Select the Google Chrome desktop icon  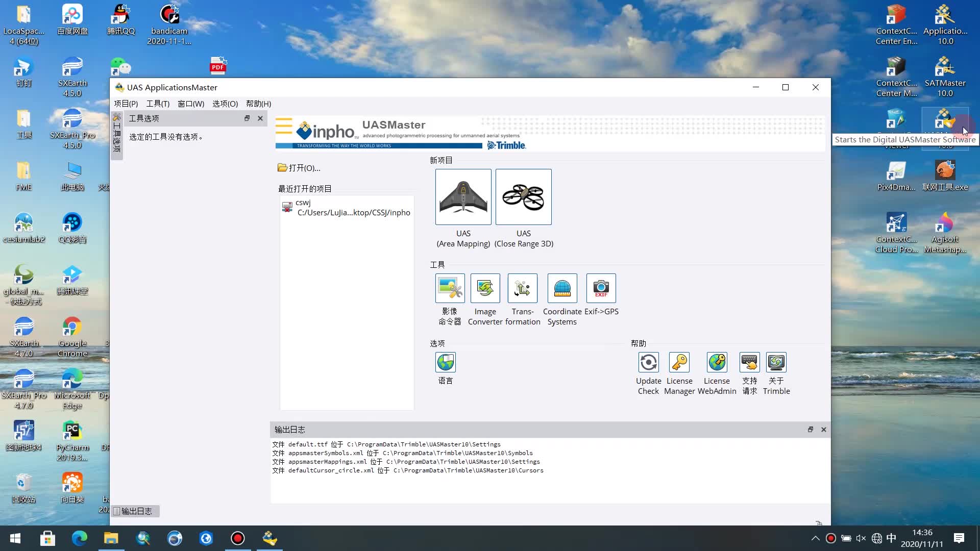[x=72, y=337]
